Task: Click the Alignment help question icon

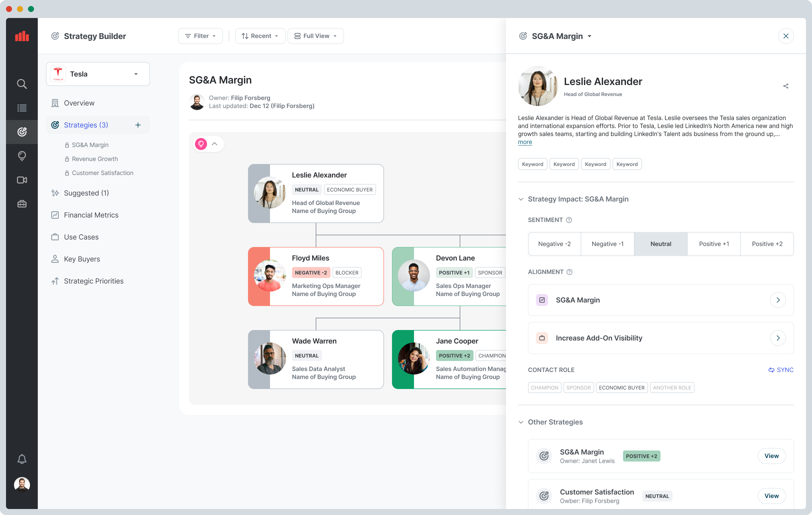Action: coord(569,272)
